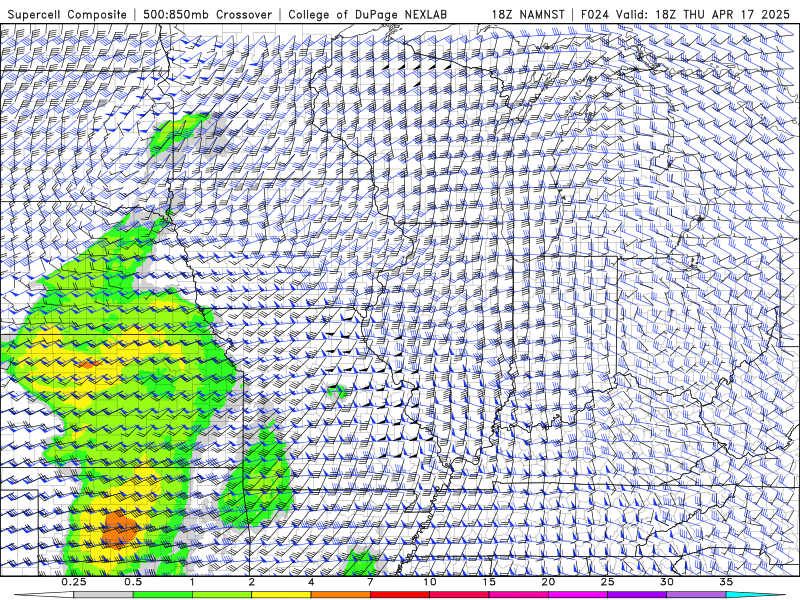The height and width of the screenshot is (600, 800).
Task: Click the legend value 25
Action: pos(607,582)
